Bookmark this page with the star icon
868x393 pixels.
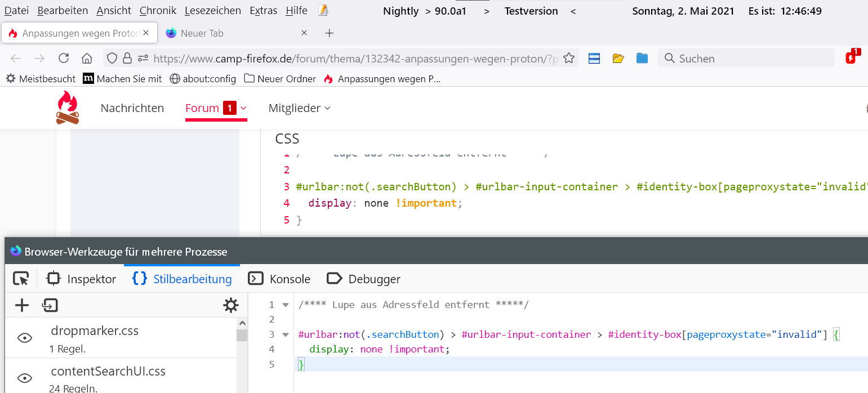(x=569, y=58)
